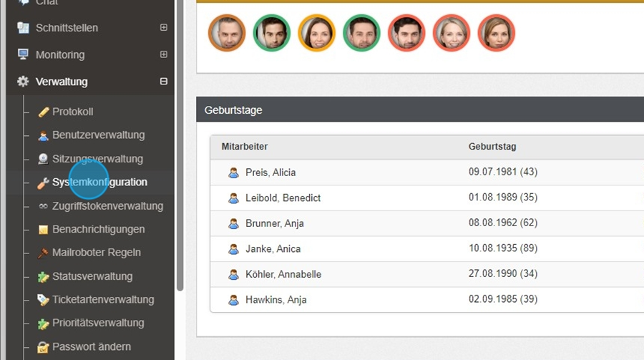Image resolution: width=644 pixels, height=360 pixels.
Task: Go to Ticketartenverwaltung
Action: [x=103, y=300]
